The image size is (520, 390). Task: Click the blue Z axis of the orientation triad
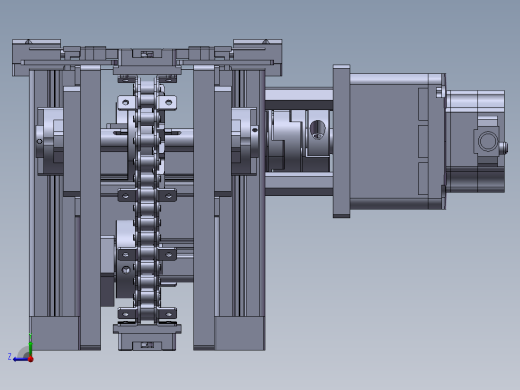coord(21,359)
